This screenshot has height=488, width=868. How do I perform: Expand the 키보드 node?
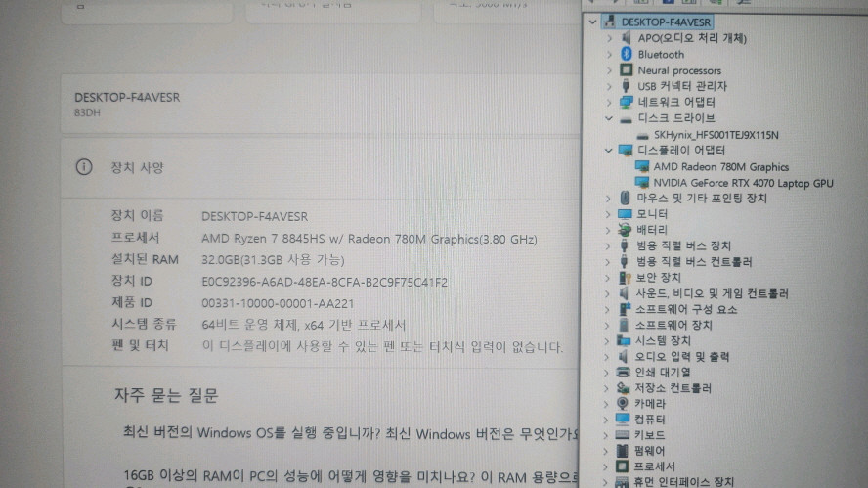click(606, 435)
